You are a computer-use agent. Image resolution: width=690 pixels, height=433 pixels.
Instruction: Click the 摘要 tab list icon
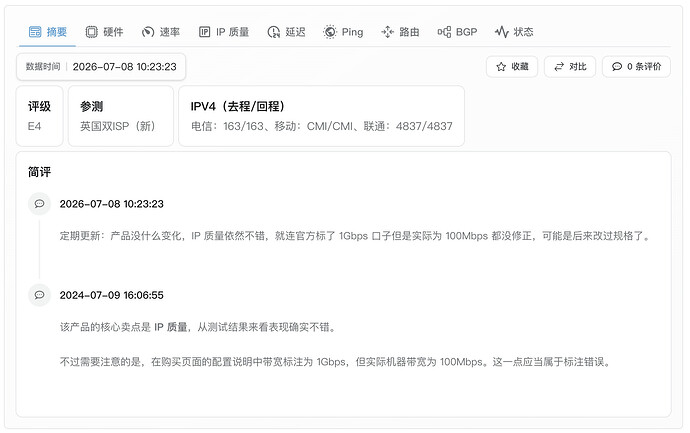35,32
